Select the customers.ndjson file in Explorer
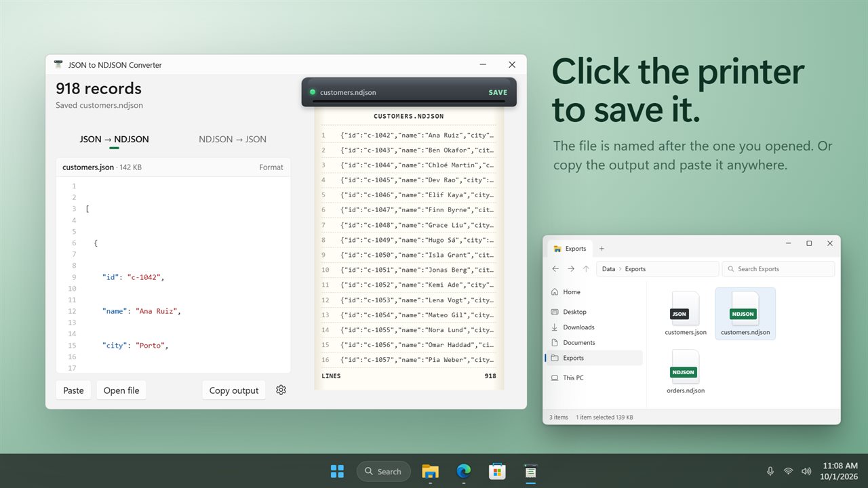Image resolution: width=868 pixels, height=488 pixels. (x=745, y=314)
